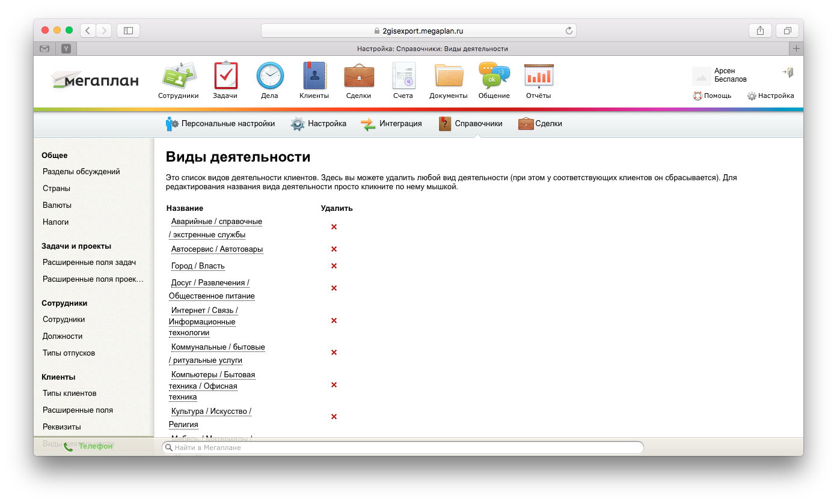The height and width of the screenshot is (504, 837).
Task: Open Сотрудники link in the left sidebar
Action: tap(64, 320)
